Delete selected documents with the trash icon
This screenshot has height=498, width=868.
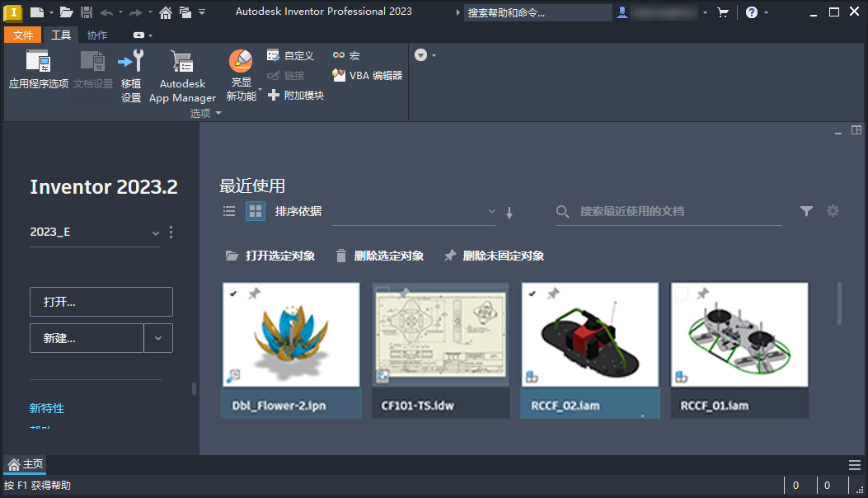click(x=341, y=256)
